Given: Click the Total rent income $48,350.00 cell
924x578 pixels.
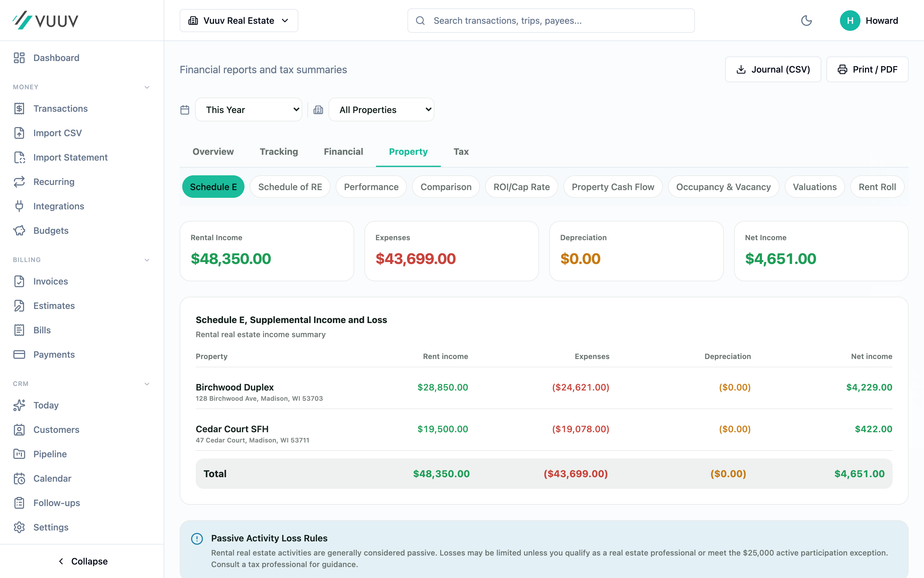Looking at the screenshot, I should pyautogui.click(x=441, y=474).
